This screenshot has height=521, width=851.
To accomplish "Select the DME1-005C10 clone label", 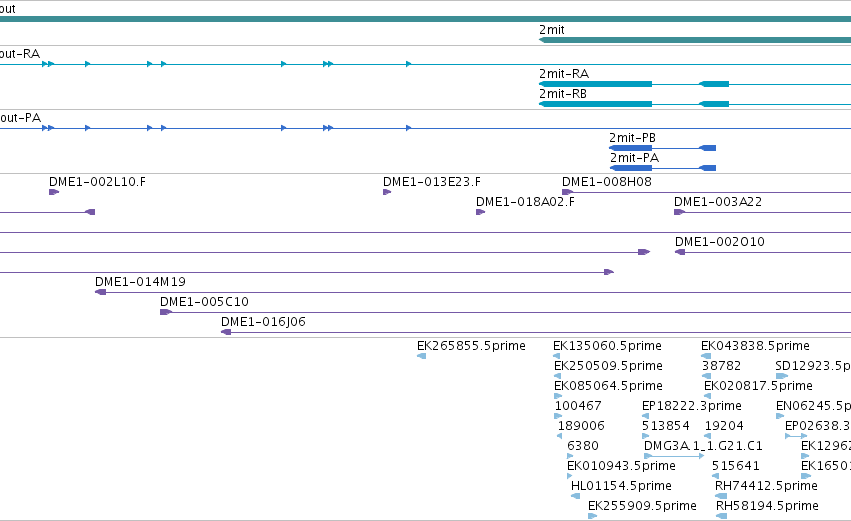I will (x=204, y=302).
